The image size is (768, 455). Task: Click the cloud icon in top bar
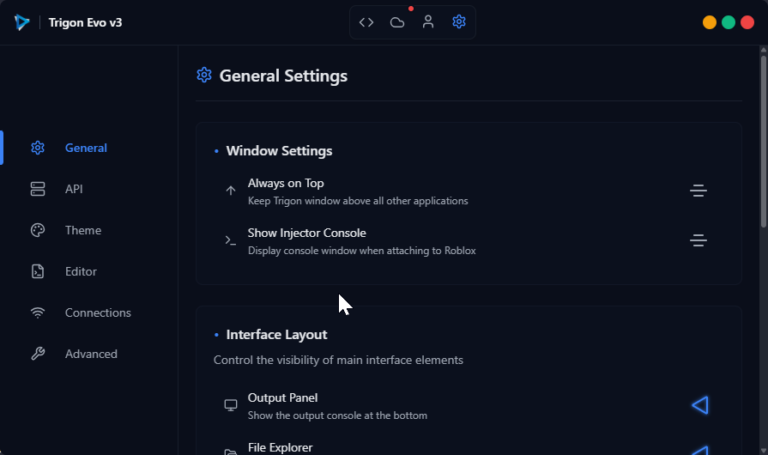(397, 22)
